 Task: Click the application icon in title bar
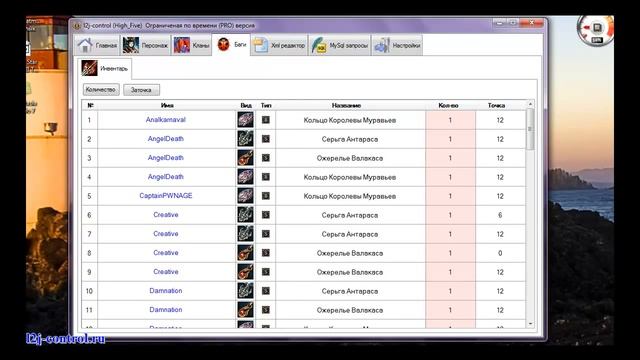(77, 26)
